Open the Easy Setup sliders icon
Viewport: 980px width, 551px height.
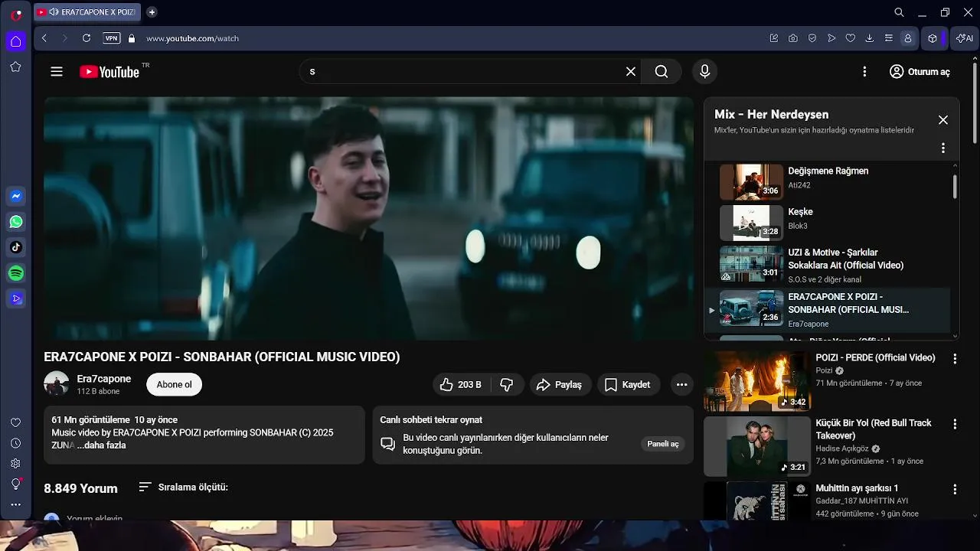889,38
